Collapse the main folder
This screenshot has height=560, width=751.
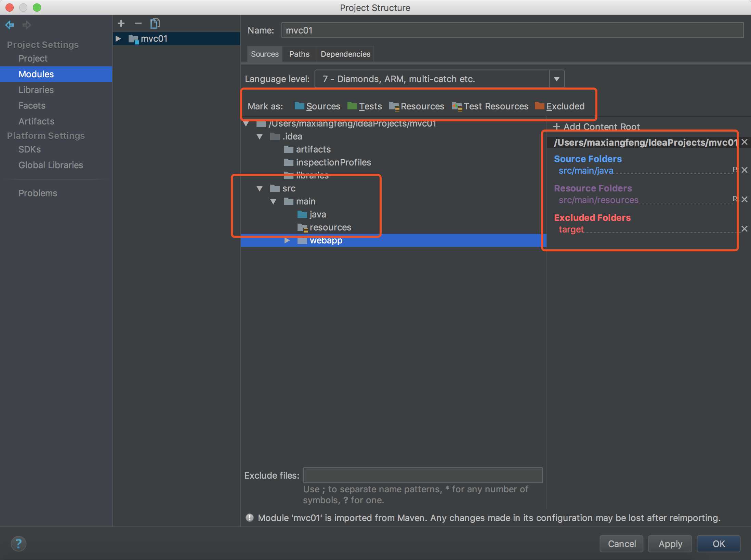pos(273,201)
